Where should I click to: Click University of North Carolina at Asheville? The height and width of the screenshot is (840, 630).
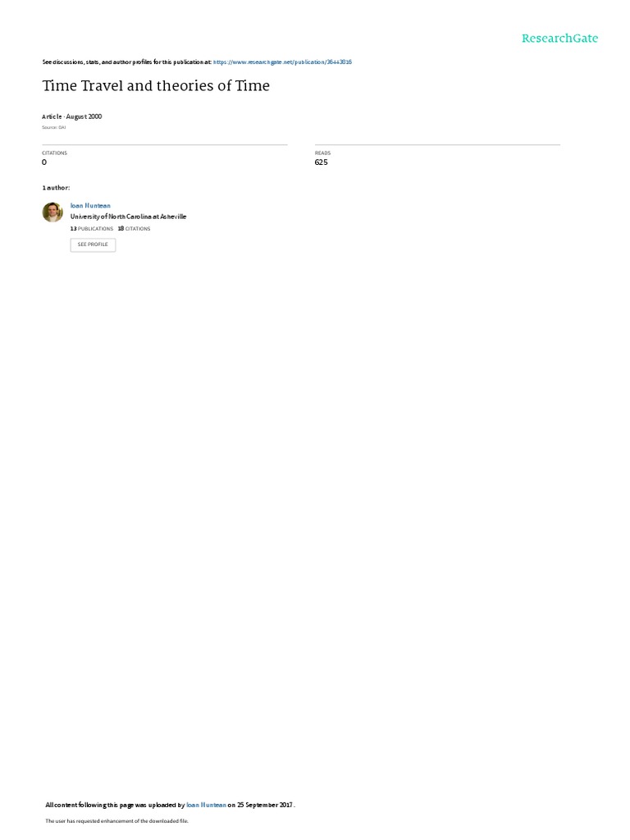(128, 217)
